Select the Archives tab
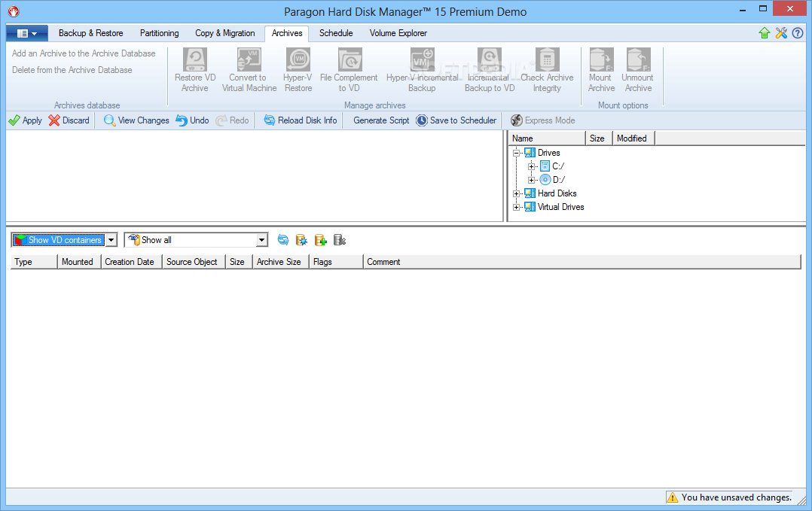Viewport: 812px width, 511px height. click(287, 33)
